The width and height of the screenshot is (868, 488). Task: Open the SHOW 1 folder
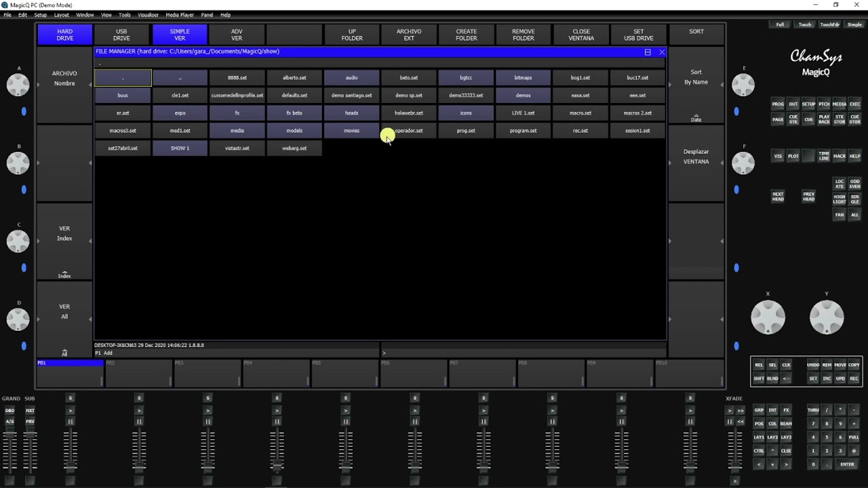click(x=180, y=148)
